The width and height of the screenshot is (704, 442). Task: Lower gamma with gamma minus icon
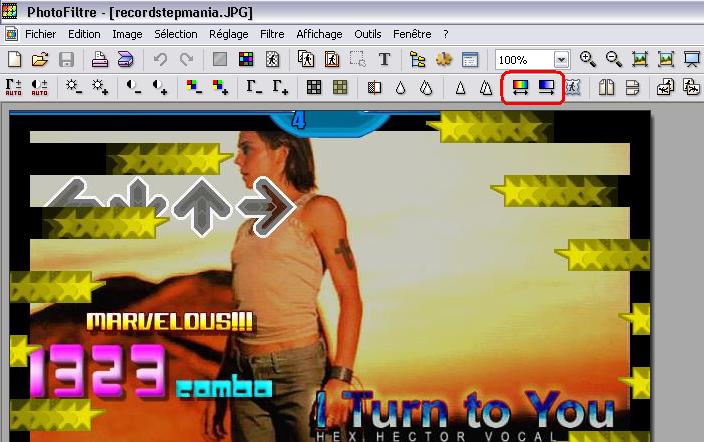(x=254, y=87)
